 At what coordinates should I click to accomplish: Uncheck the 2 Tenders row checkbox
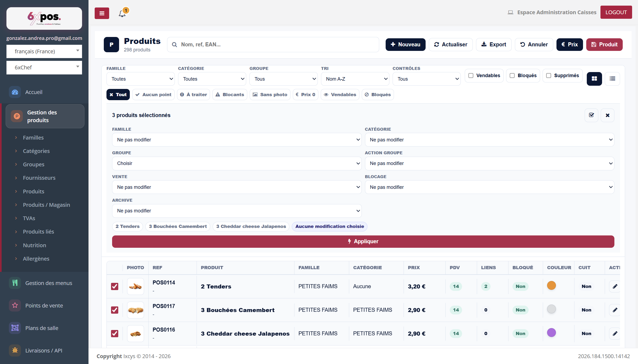pos(115,286)
